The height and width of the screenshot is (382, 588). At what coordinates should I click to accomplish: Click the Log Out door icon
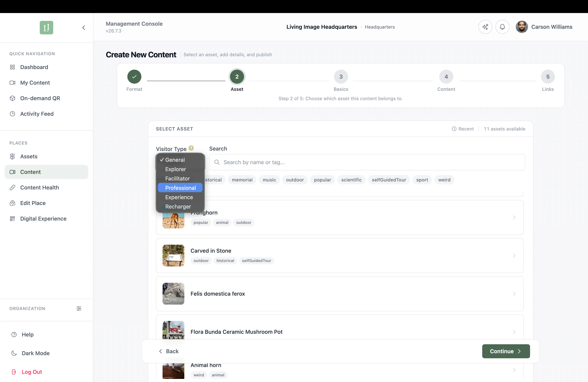(x=14, y=372)
